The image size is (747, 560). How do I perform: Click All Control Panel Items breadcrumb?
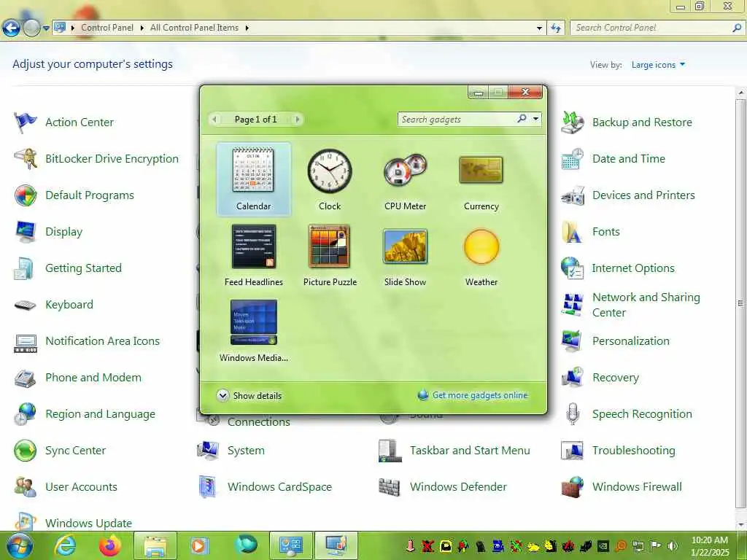pyautogui.click(x=194, y=28)
